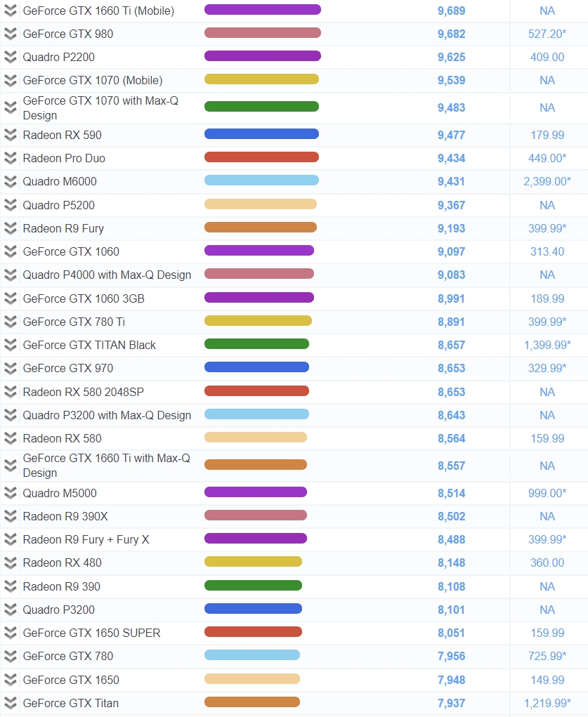Open the Radeon RX 580 link
The width and height of the screenshot is (588, 717).
pyautogui.click(x=63, y=438)
